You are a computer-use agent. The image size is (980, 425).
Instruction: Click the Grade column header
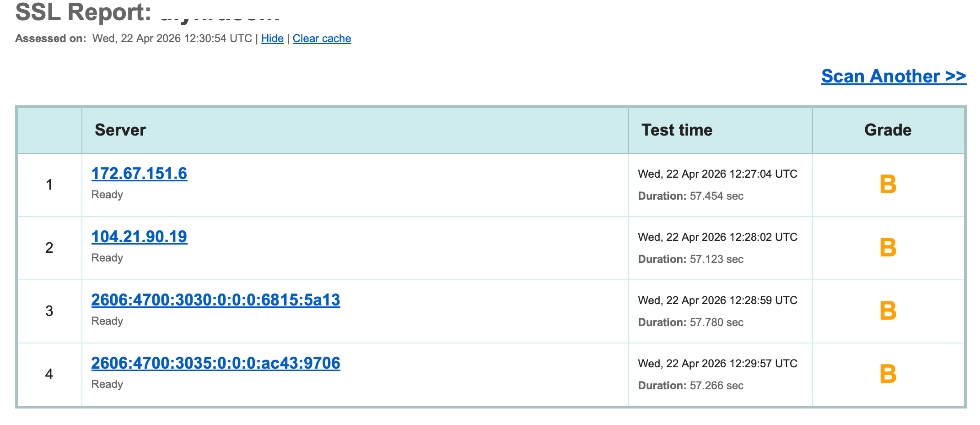[886, 130]
